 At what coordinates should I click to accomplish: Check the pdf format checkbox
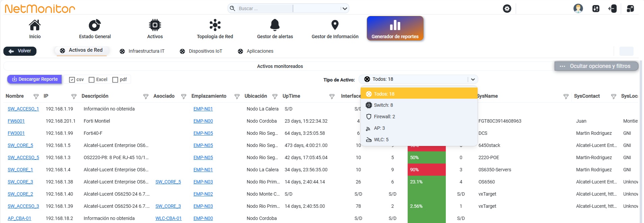click(115, 80)
